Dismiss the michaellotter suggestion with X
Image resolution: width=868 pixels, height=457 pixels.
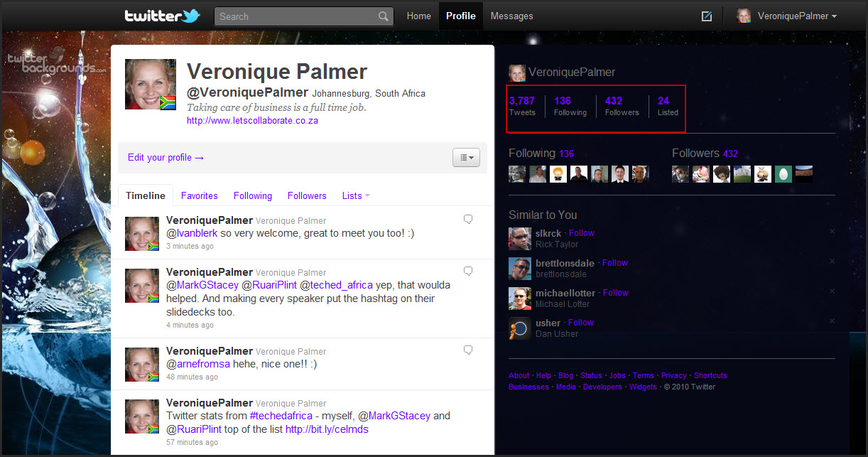[832, 291]
